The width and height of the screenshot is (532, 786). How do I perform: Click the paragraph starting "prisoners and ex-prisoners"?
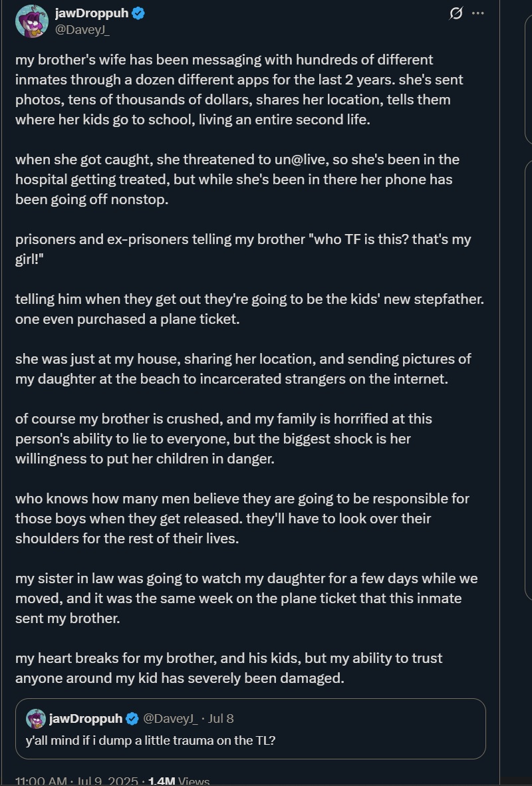click(243, 249)
